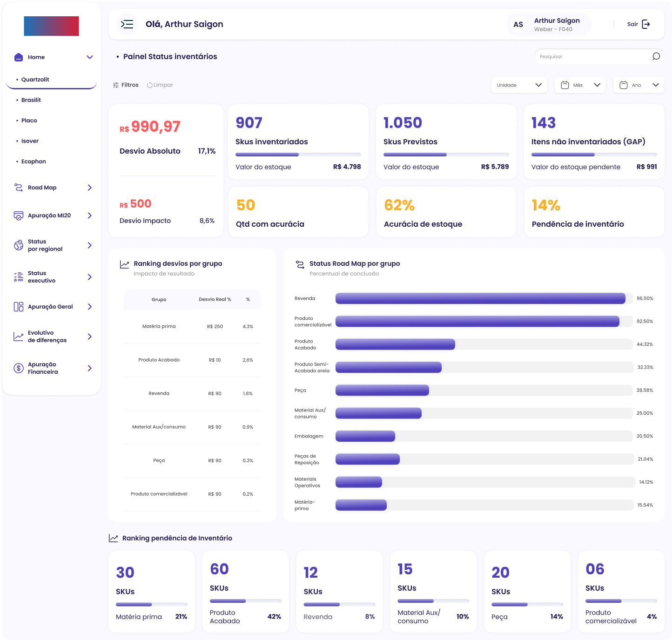Click the Apuração MI20 shield icon
Viewport: 672px width, 640px height.
pos(19,216)
